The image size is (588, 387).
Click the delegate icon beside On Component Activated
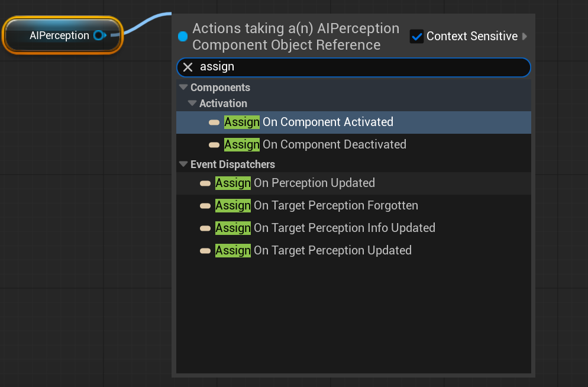214,122
